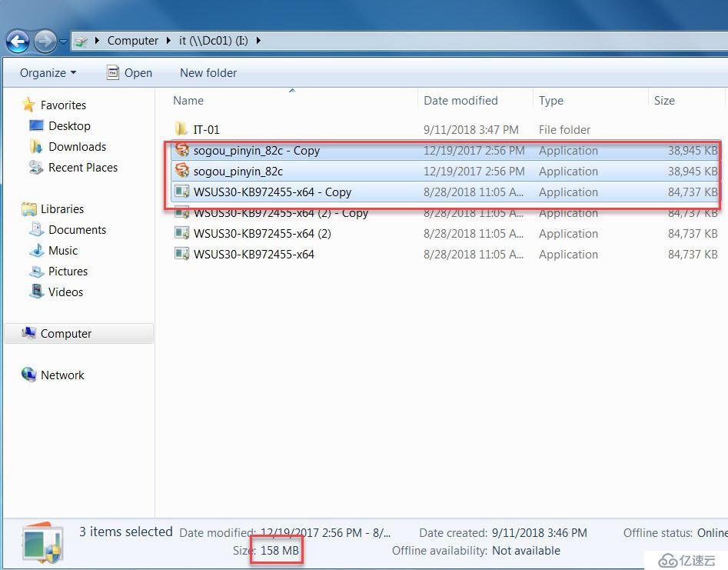Screen dimensions: 728x570
Task: Open the Pictures library
Action: tap(68, 272)
